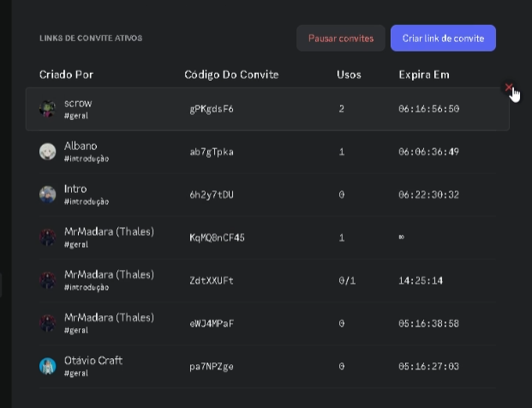Select invite code 6h2y7tDU
The width and height of the screenshot is (532, 408).
[x=212, y=195]
